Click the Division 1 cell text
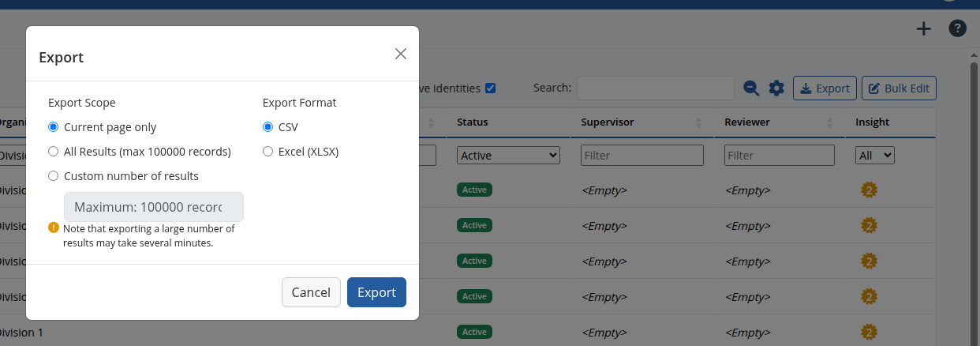 click(21, 333)
